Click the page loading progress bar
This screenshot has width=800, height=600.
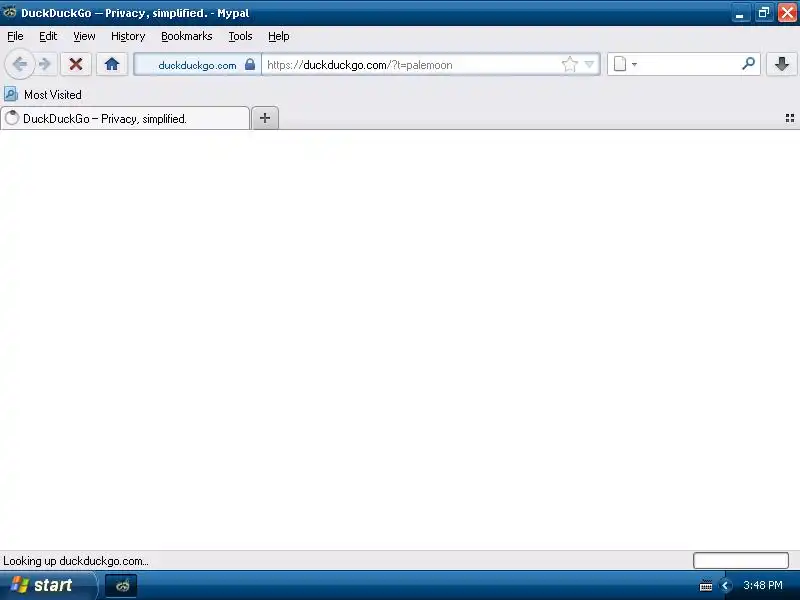pyautogui.click(x=741, y=560)
